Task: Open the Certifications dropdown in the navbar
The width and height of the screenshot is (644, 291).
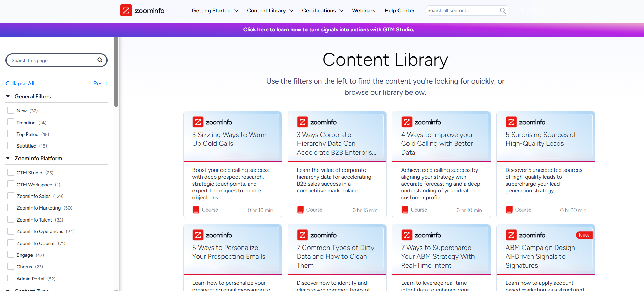Action: coord(323,11)
